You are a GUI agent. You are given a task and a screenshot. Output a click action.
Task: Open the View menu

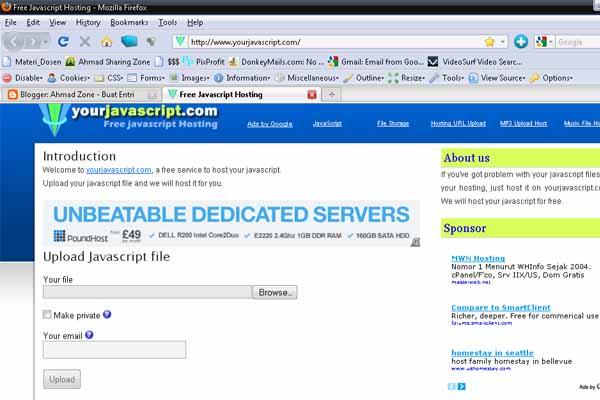coord(57,23)
